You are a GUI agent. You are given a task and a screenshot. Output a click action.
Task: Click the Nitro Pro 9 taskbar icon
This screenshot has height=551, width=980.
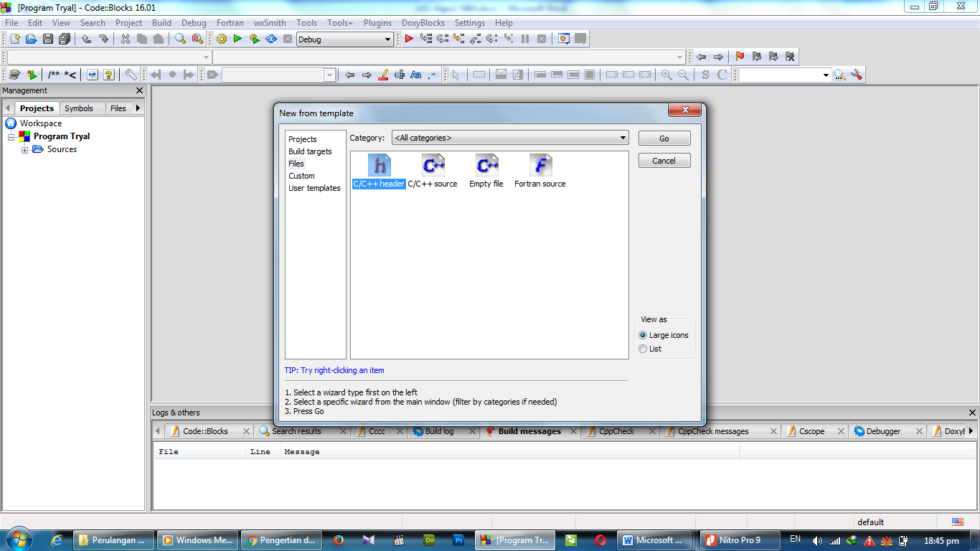point(739,540)
